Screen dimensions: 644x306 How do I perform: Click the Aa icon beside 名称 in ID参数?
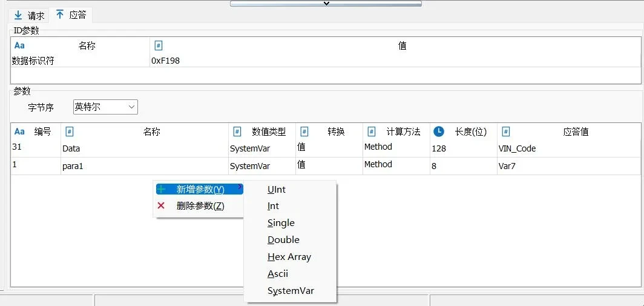pos(19,45)
